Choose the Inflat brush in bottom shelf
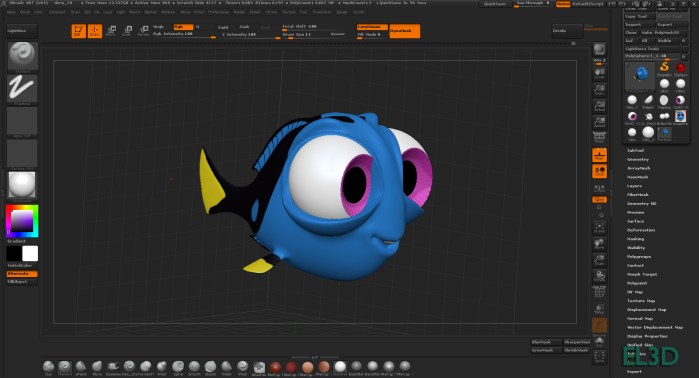 tap(162, 368)
